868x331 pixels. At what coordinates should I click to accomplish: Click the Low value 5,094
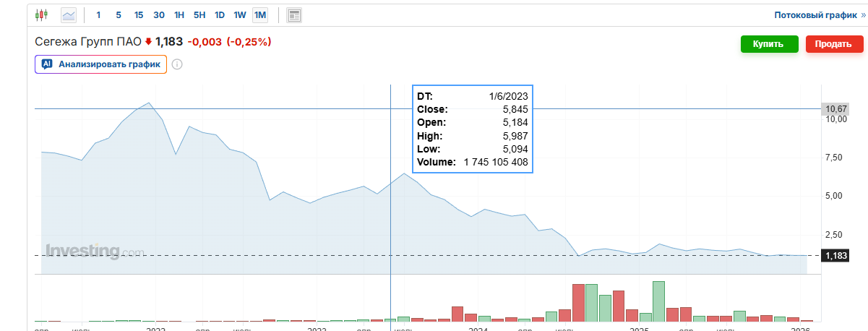click(515, 149)
